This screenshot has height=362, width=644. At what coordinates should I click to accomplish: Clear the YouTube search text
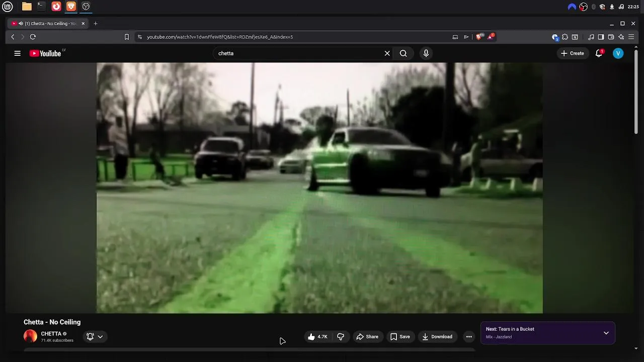[x=387, y=53]
